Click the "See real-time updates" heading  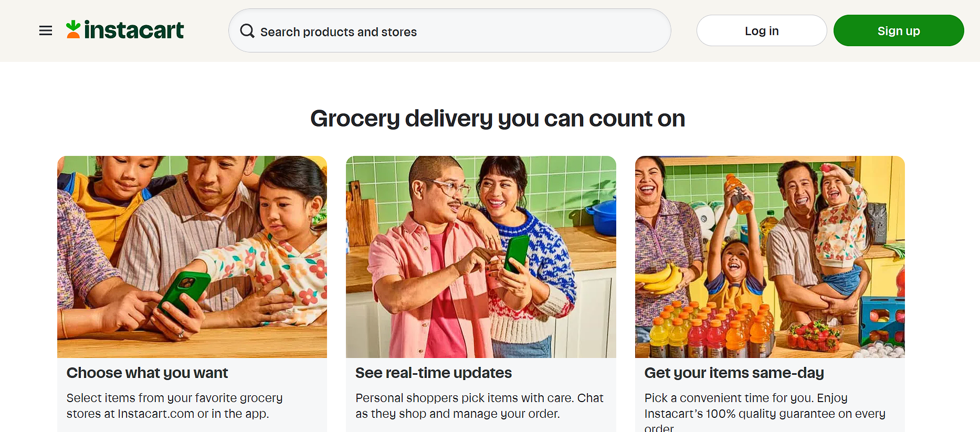(x=434, y=373)
